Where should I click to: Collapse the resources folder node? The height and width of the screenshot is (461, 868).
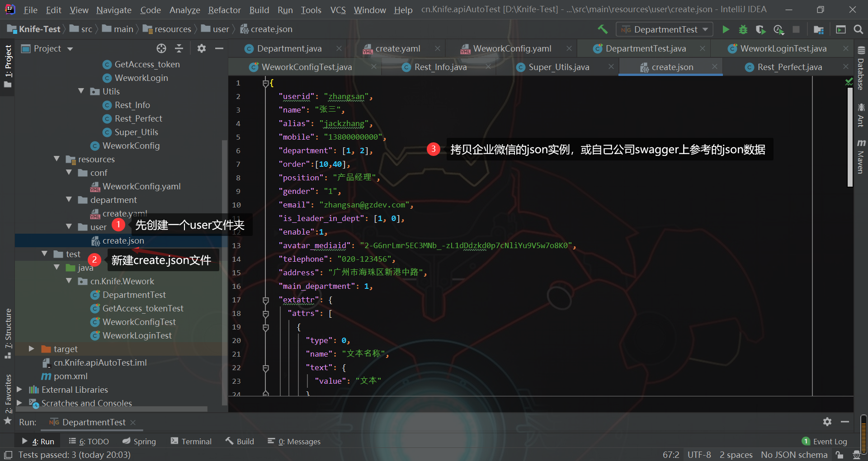click(x=57, y=159)
